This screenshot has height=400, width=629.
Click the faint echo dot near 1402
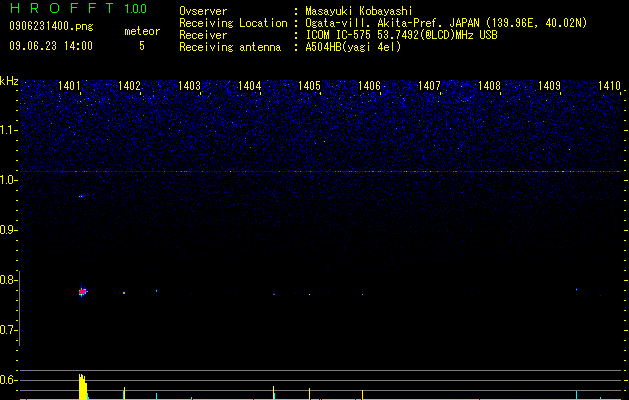pos(124,293)
